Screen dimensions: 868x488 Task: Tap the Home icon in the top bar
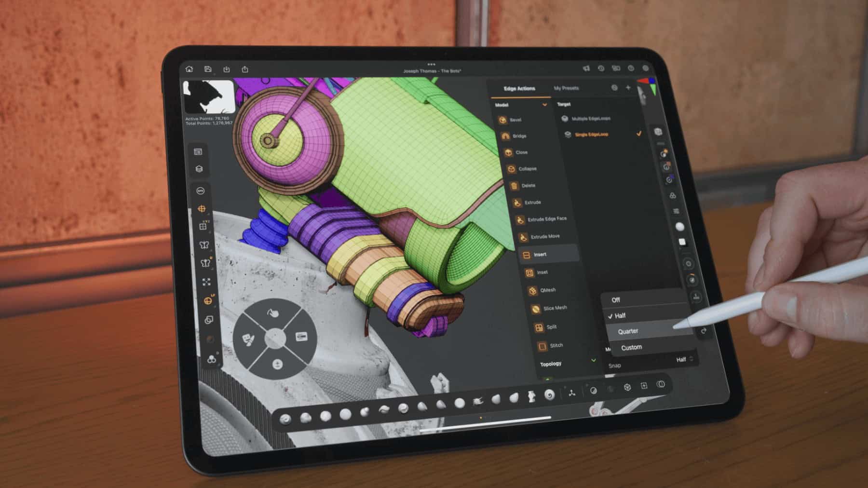pos(190,69)
